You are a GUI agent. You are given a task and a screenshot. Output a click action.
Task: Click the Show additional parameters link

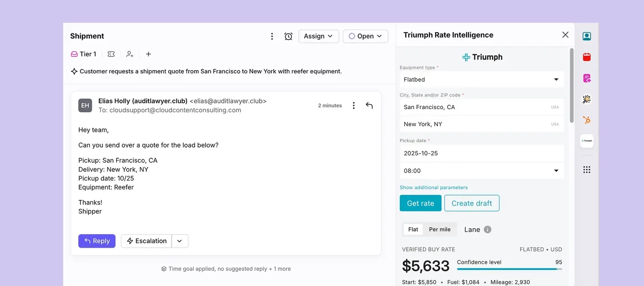434,187
